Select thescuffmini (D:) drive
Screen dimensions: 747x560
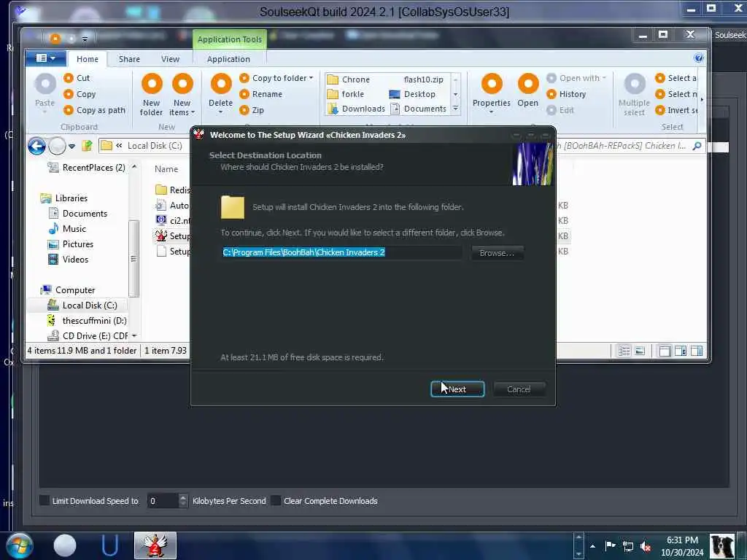point(87,321)
